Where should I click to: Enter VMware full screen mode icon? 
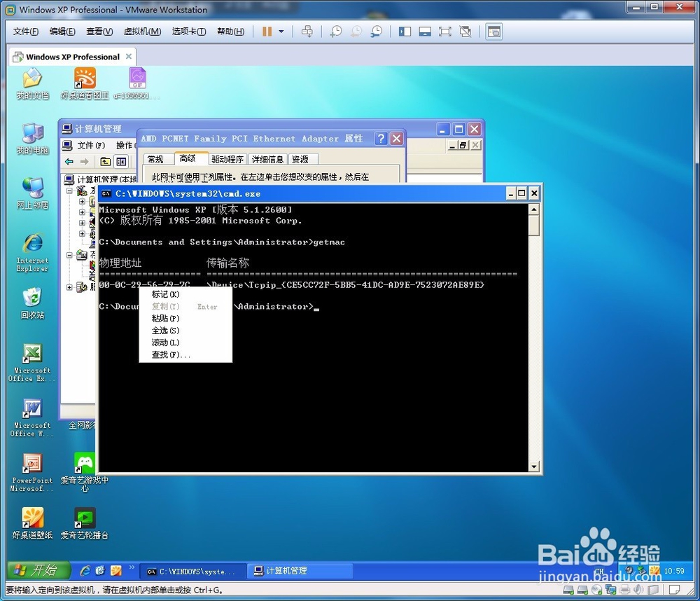point(445,32)
